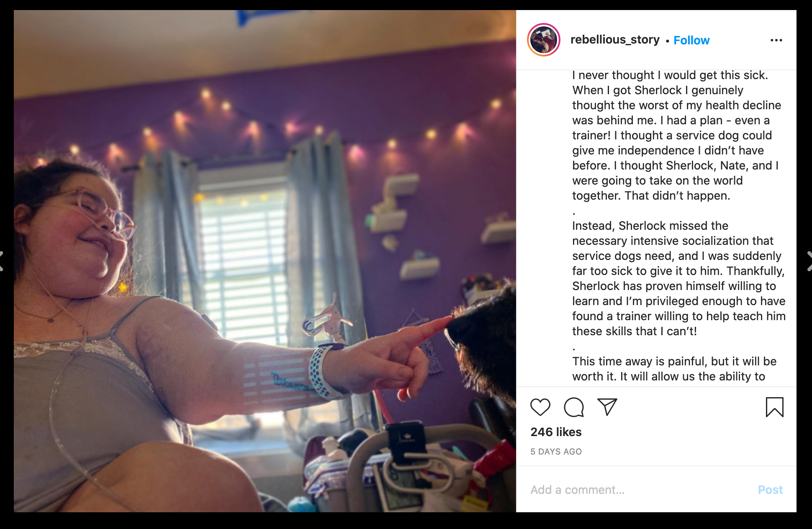Screen dimensions: 812x529
Task: Open comments via speech bubble icon
Action: (x=573, y=407)
